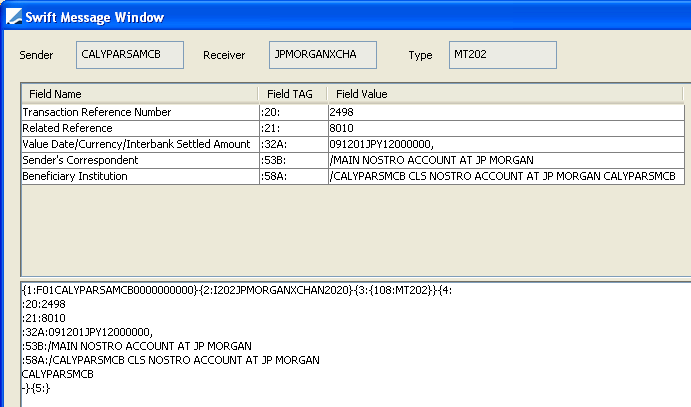This screenshot has width=691, height=407.
Task: Click the Type label
Action: (x=420, y=55)
